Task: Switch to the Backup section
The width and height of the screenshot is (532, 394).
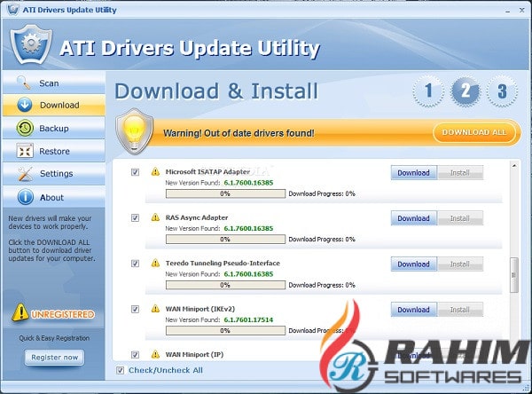Action: [x=53, y=128]
